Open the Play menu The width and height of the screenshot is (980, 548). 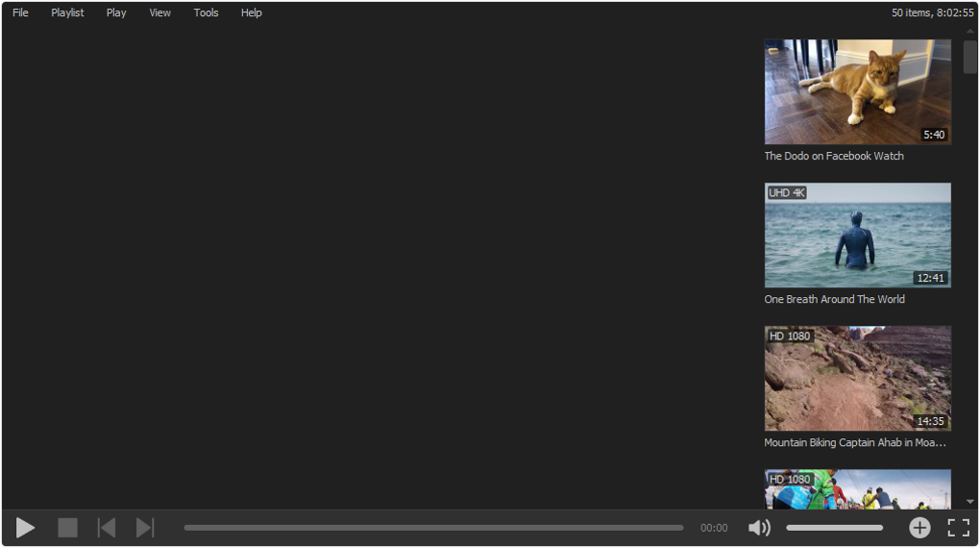tap(116, 12)
